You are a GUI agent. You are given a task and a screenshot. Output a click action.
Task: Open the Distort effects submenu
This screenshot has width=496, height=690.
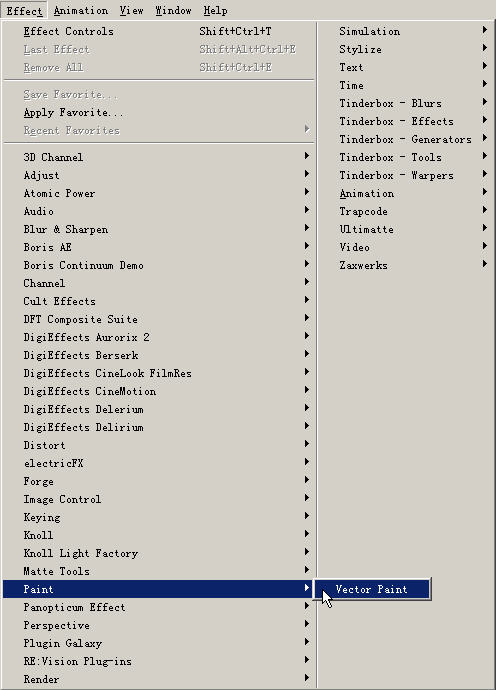coord(158,445)
